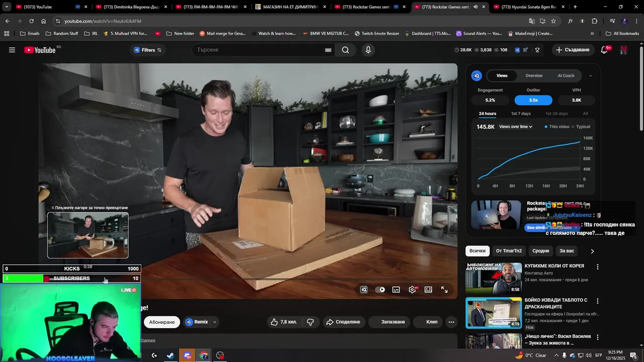Click the Създаване create button
Screen dimensions: 644x362
coord(573,50)
